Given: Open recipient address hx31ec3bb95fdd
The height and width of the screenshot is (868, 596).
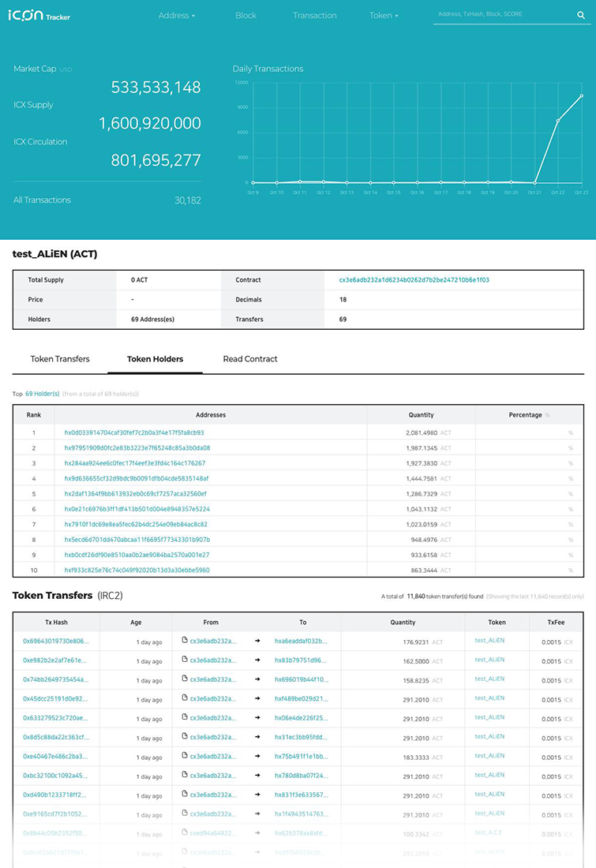Looking at the screenshot, I should (301, 737).
